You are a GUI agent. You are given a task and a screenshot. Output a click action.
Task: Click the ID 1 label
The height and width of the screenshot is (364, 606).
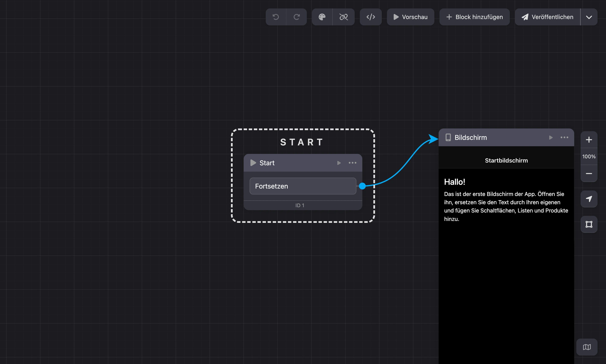(x=300, y=205)
